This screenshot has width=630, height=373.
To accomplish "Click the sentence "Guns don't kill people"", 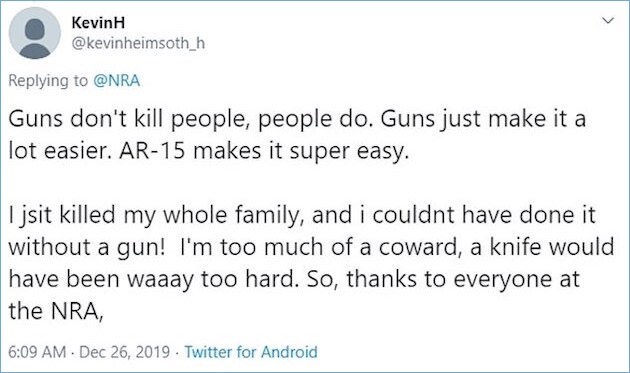I will click(x=131, y=119).
